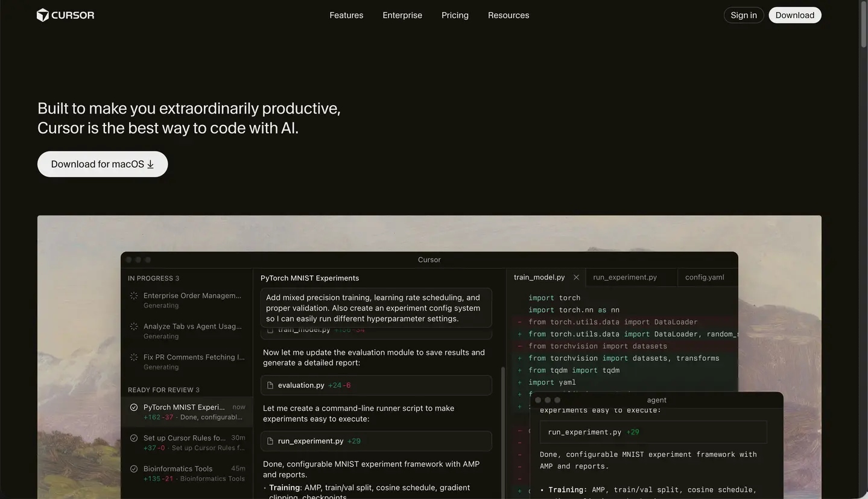
Task: Click the file icon beside evaluation.py
Action: tap(270, 385)
